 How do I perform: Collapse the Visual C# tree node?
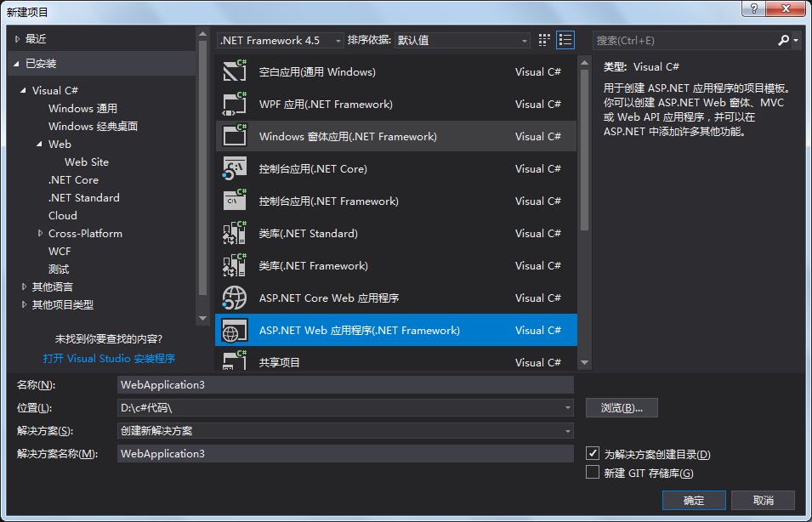tap(23, 91)
